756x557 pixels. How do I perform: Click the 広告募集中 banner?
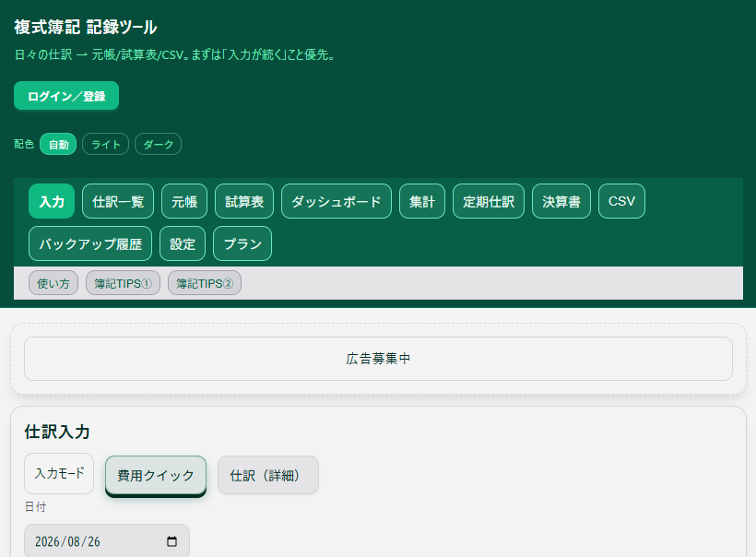click(x=379, y=359)
